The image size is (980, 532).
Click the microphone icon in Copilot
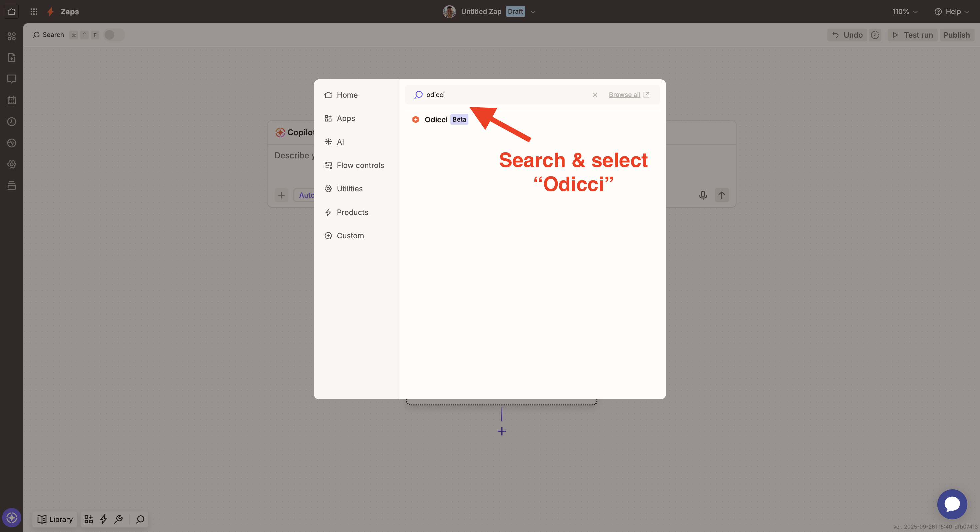(x=703, y=195)
